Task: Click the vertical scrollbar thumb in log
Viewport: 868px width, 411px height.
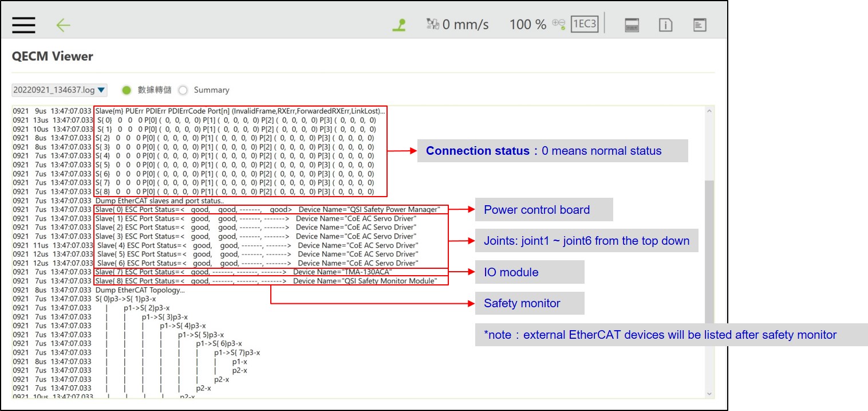Action: [709, 252]
